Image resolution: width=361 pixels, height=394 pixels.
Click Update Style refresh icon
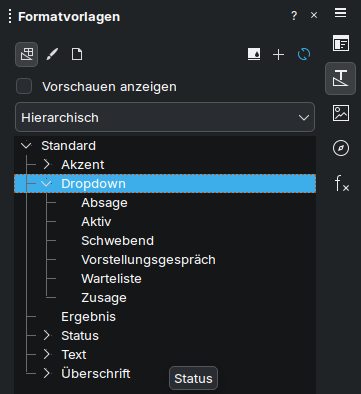[x=304, y=54]
